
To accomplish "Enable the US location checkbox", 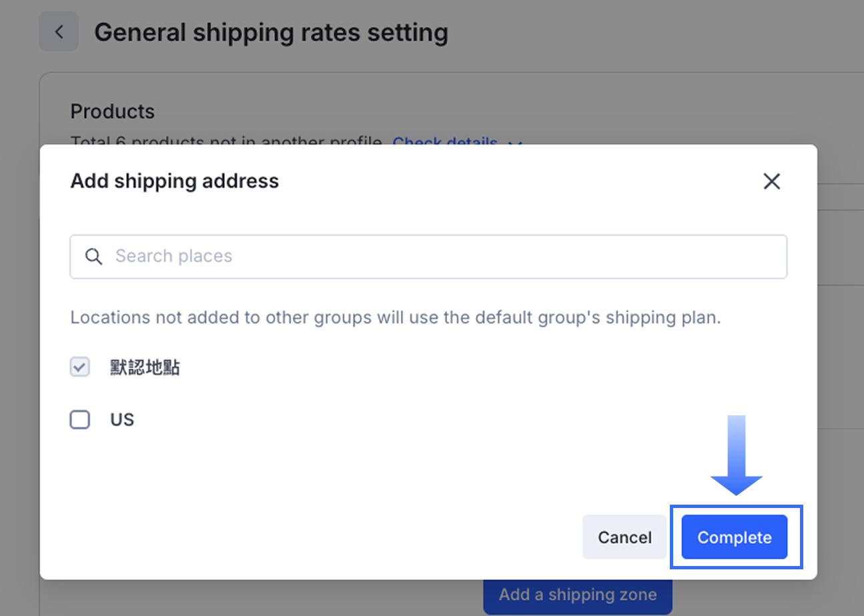I will [80, 419].
